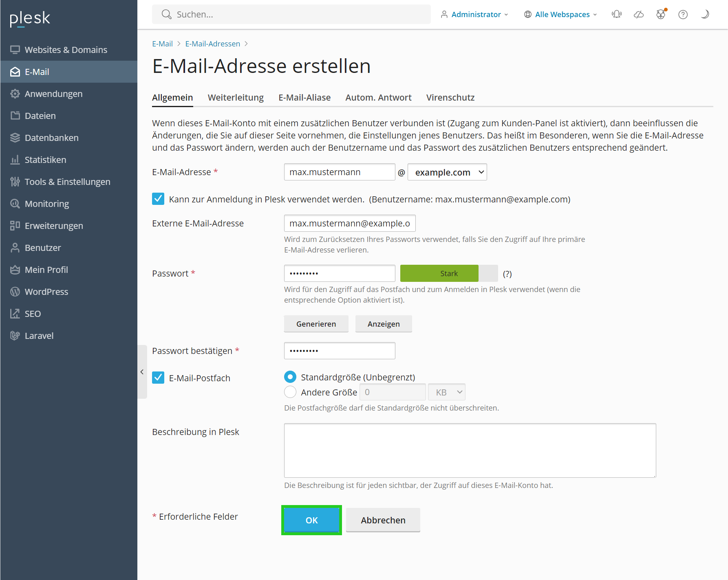Collapse the sidebar with the arrow handle
Viewport: 728px width, 580px height.
tap(142, 372)
